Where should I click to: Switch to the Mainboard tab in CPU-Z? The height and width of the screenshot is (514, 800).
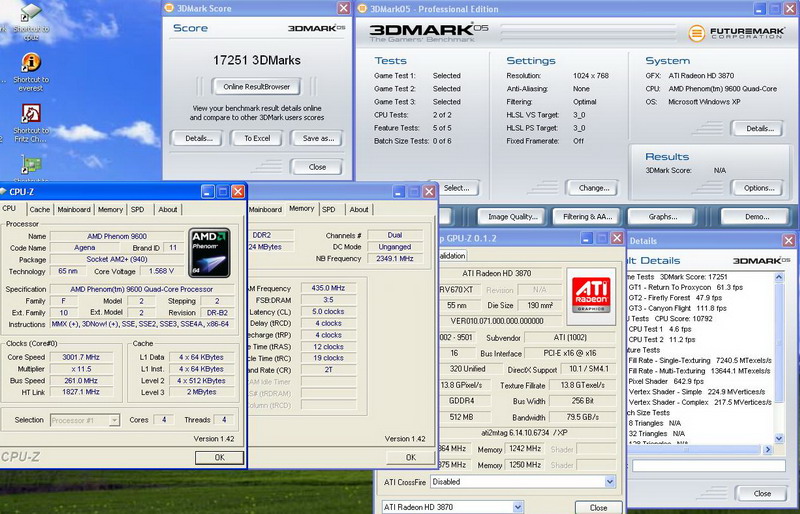coord(73,209)
